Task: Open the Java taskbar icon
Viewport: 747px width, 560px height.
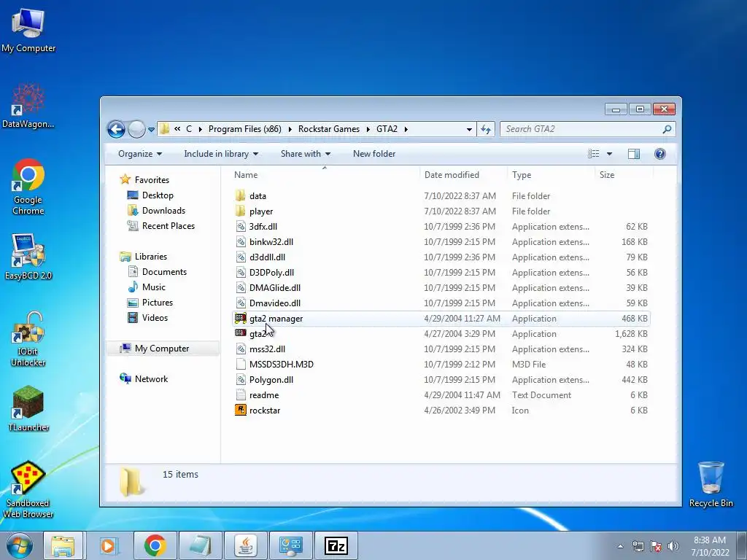Action: (245, 545)
